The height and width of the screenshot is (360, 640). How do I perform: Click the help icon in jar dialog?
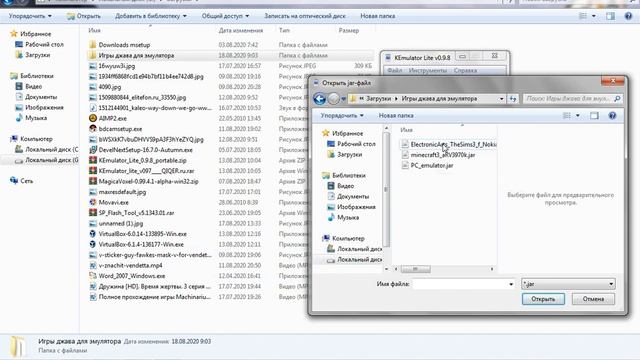(x=612, y=116)
